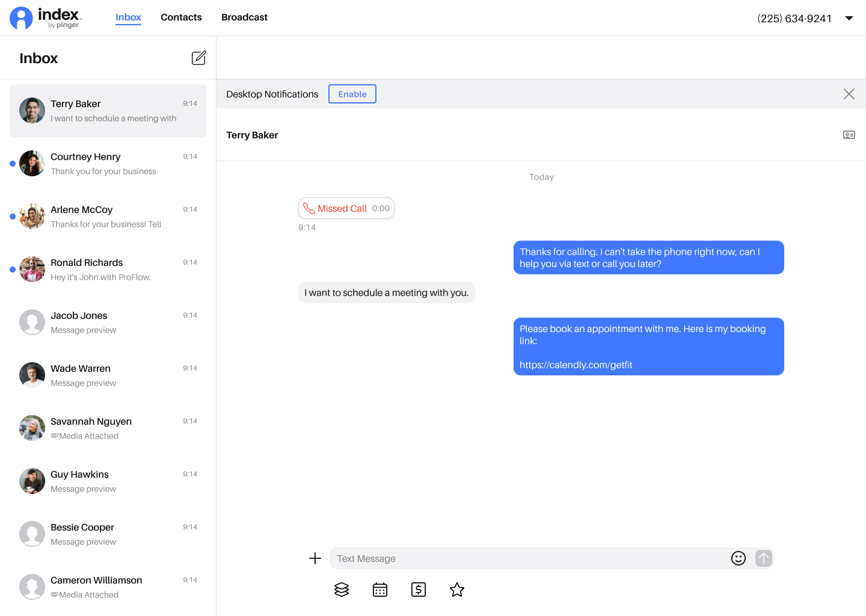Open conversation with Wade Warren

pyautogui.click(x=108, y=375)
